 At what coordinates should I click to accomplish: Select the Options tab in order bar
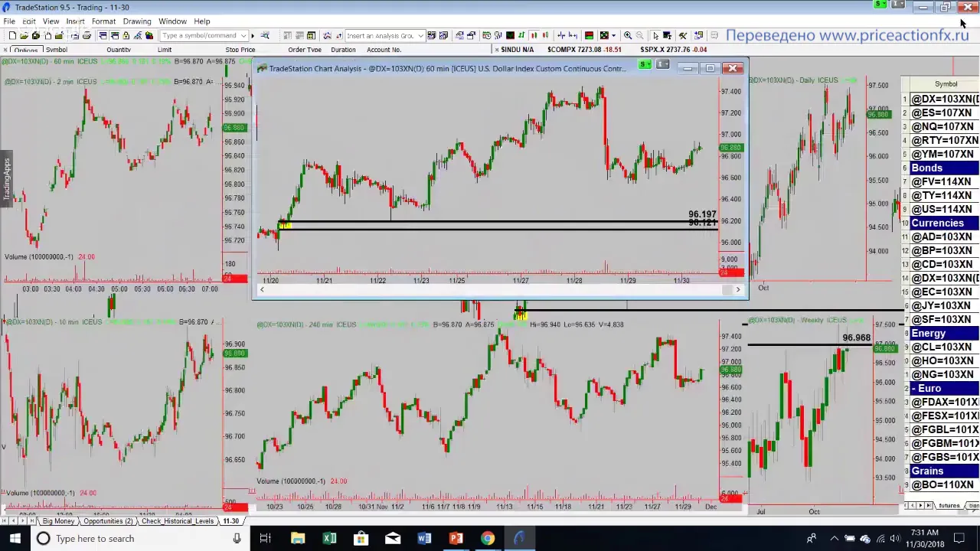(25, 50)
